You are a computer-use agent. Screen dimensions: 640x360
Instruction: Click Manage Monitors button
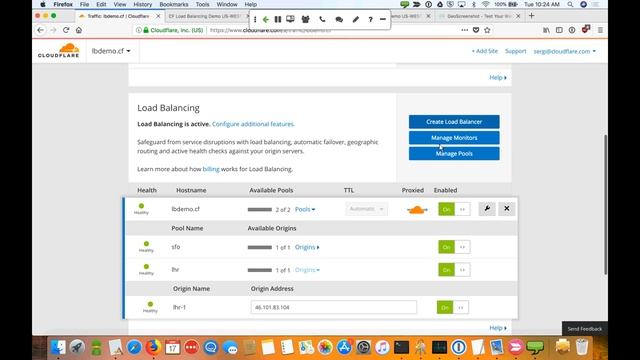(x=454, y=138)
